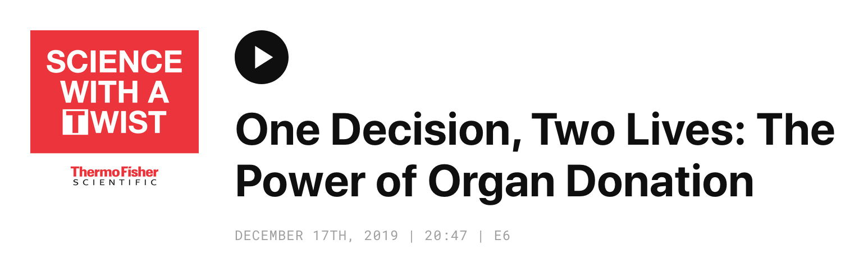This screenshot has width=868, height=267.
Task: Click the SCIENTIFIC text under the logo
Action: click(x=114, y=182)
